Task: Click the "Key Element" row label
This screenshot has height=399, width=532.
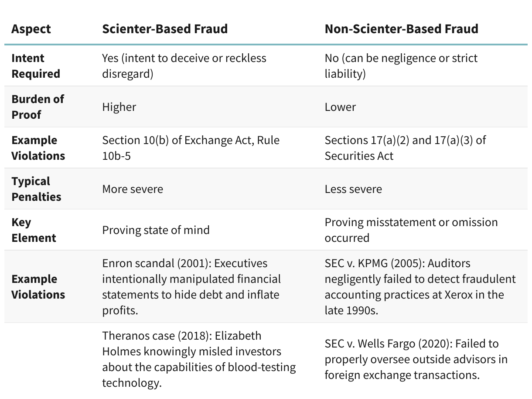Action: (34, 230)
